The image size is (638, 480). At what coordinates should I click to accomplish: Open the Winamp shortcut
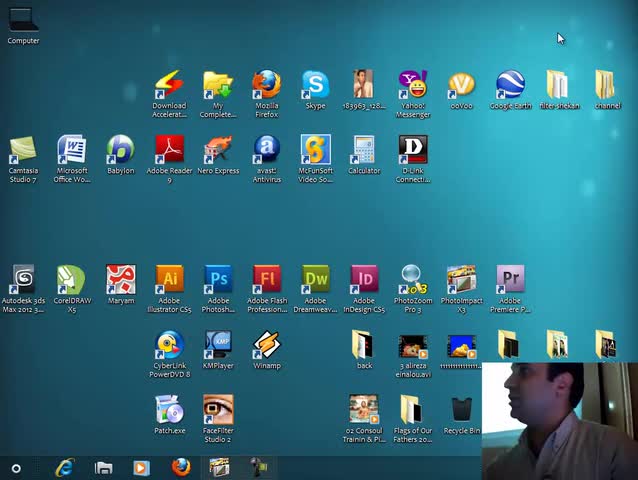(267, 350)
